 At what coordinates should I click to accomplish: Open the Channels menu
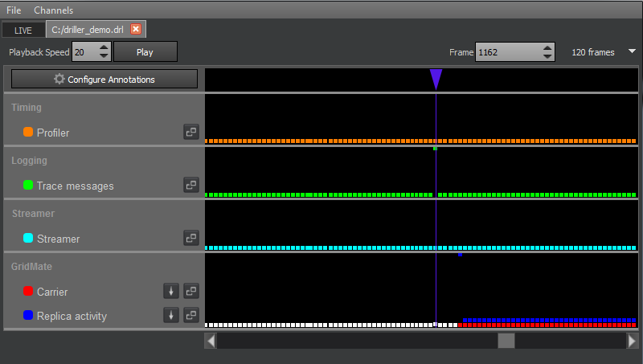(53, 10)
